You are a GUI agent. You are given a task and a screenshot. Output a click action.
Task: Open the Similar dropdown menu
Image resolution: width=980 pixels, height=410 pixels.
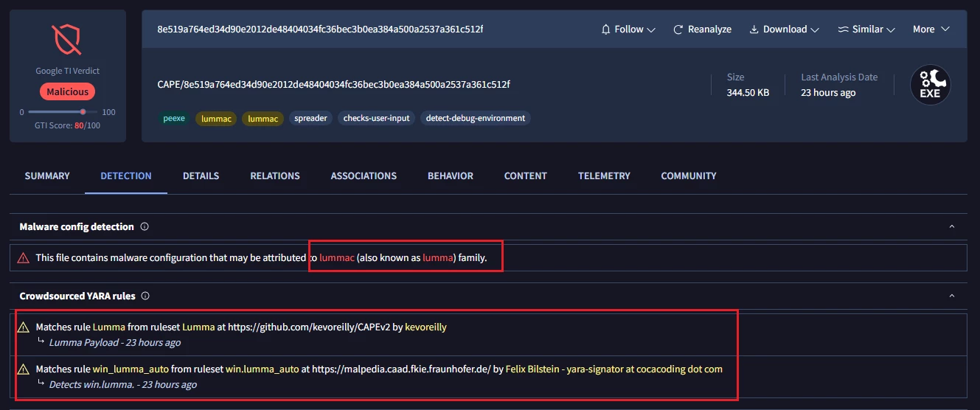click(867, 29)
